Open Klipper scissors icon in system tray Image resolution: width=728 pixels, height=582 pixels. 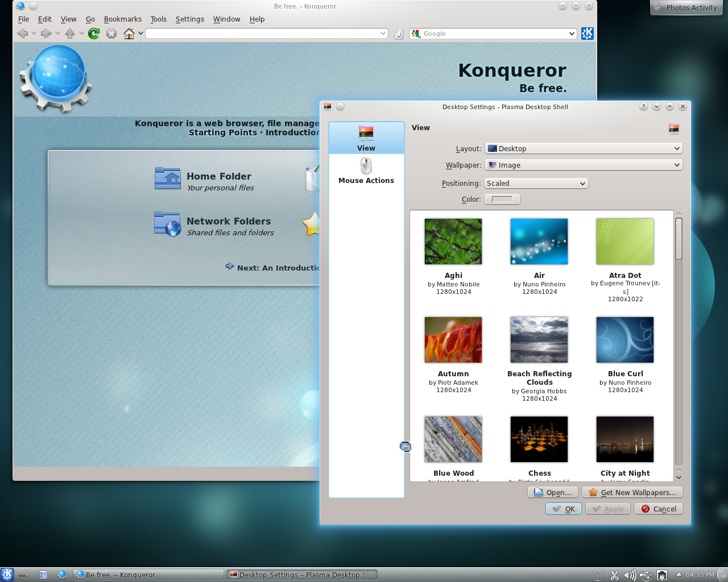click(x=614, y=575)
